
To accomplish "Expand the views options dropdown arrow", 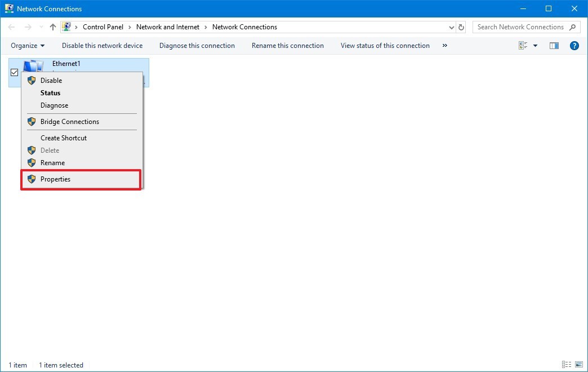I will point(534,46).
